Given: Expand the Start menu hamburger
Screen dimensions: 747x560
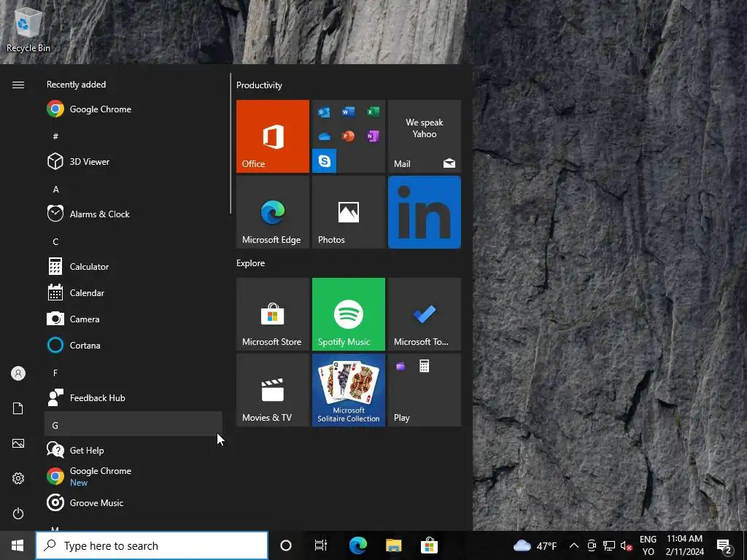Looking at the screenshot, I should 18,85.
